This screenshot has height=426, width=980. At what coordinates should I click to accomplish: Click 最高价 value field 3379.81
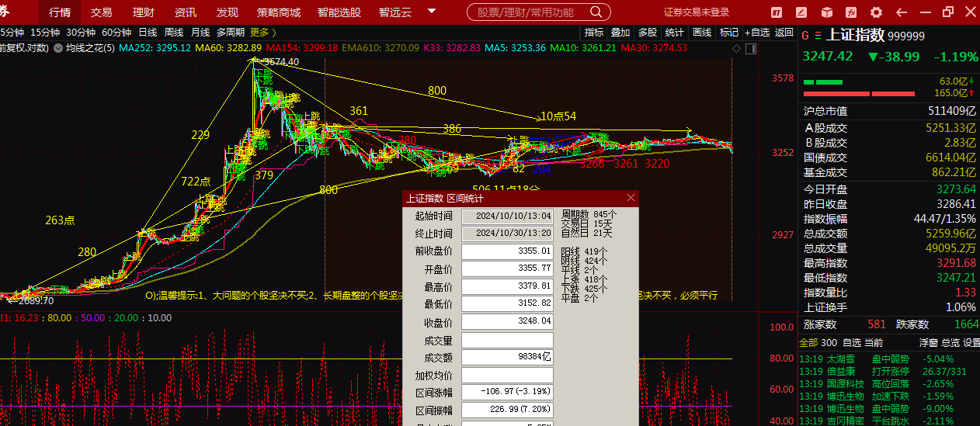point(507,286)
